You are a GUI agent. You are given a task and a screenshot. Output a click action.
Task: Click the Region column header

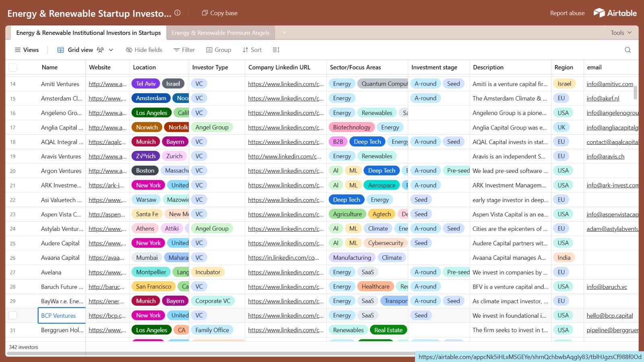(x=567, y=67)
